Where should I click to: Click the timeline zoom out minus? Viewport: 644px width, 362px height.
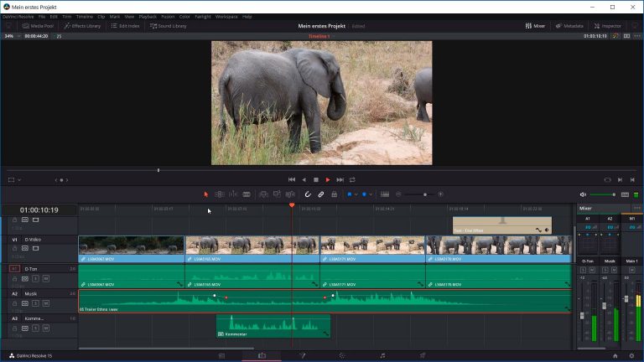[x=398, y=194]
